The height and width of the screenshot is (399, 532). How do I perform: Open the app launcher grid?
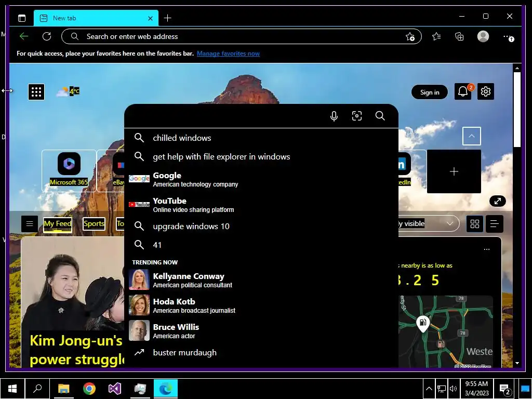pyautogui.click(x=36, y=91)
